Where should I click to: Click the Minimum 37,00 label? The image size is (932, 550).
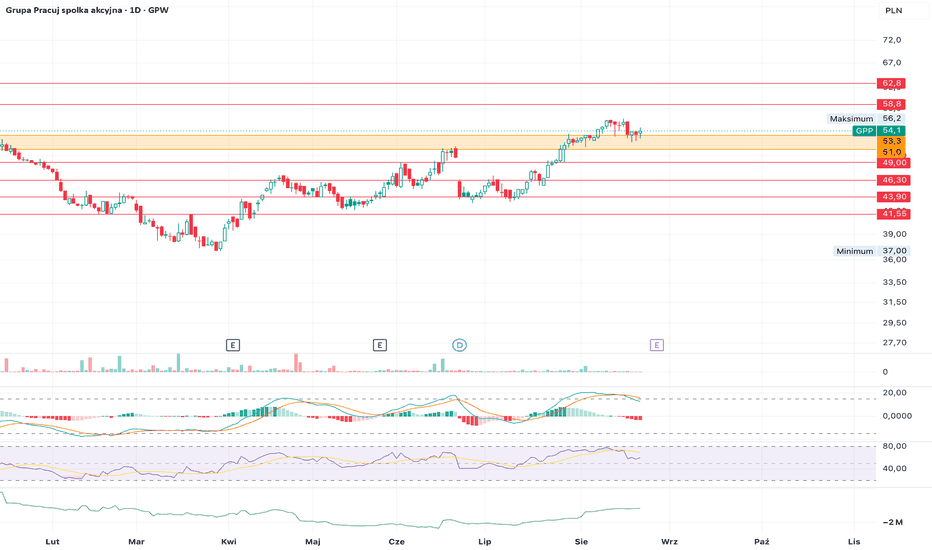[871, 251]
